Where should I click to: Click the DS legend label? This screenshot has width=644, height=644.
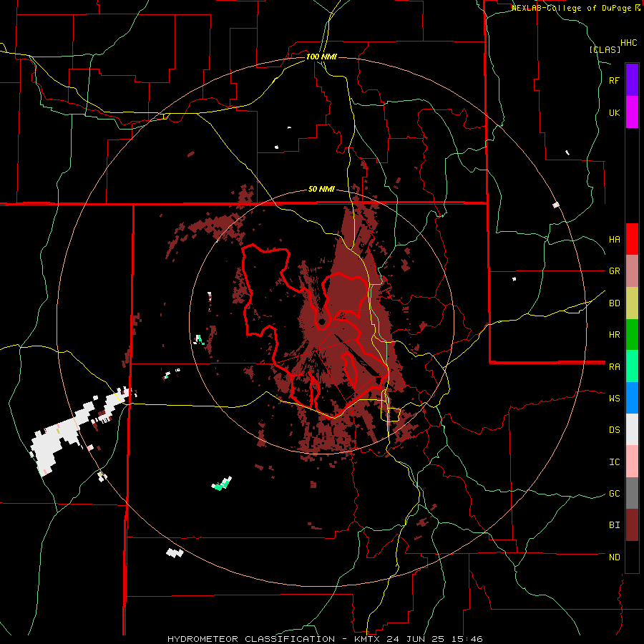click(614, 430)
